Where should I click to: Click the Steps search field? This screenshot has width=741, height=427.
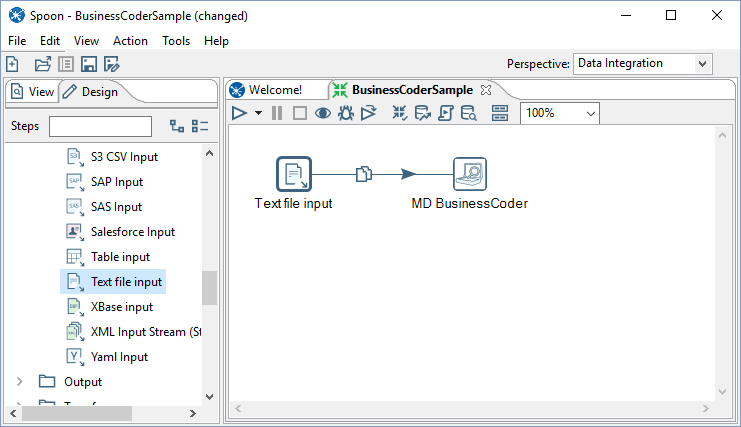[100, 126]
